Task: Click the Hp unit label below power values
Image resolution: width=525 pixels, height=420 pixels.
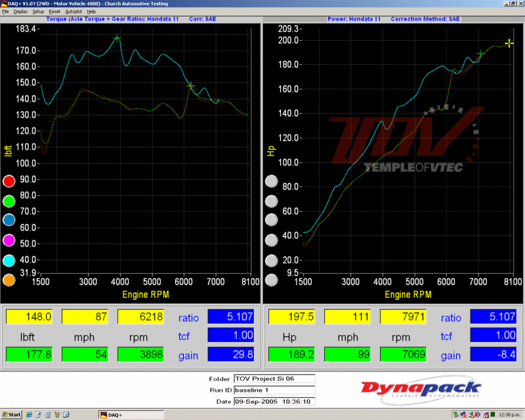Action: coord(289,337)
